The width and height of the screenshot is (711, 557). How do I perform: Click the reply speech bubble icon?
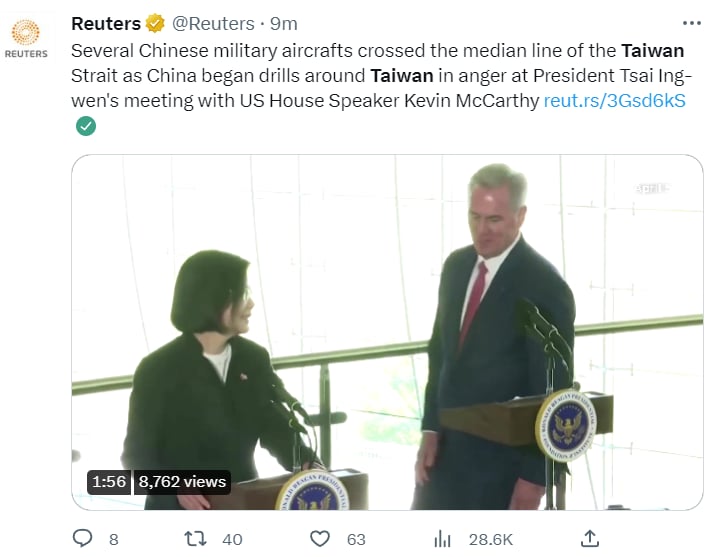(x=83, y=539)
